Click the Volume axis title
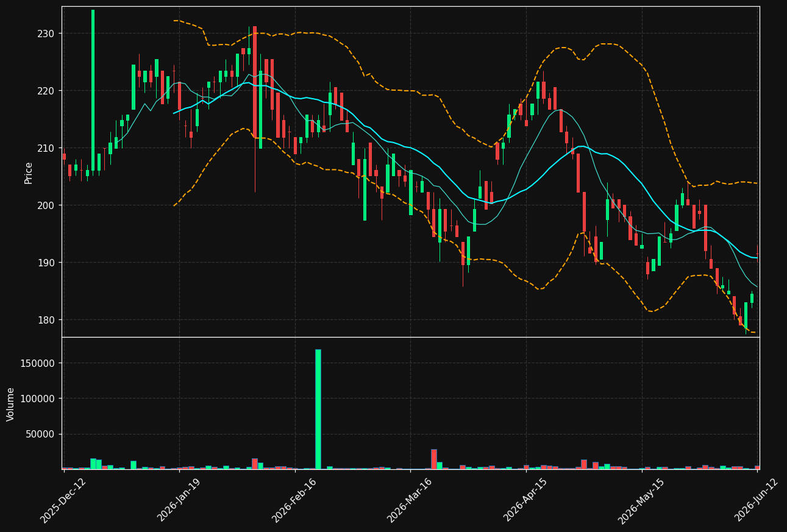Viewport: 787px width, 532px height. click(x=11, y=404)
